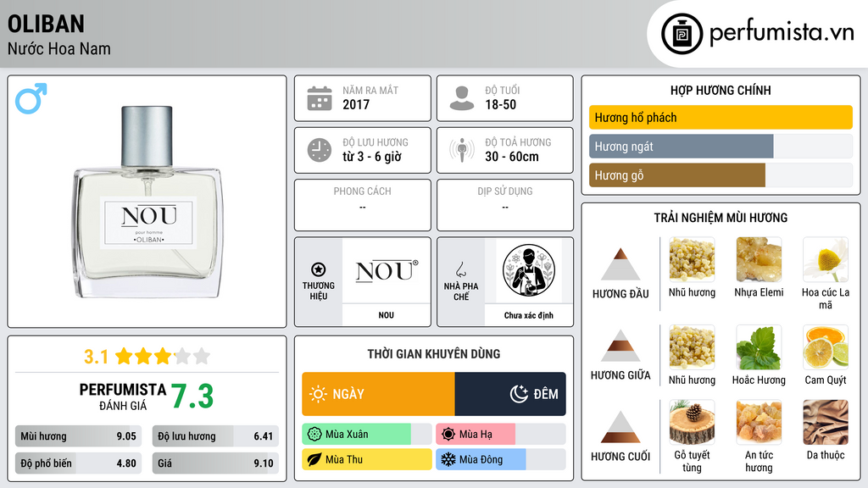This screenshot has width=868, height=488.
Task: Click the sun icon for Mùa Hạ
Action: click(x=448, y=435)
